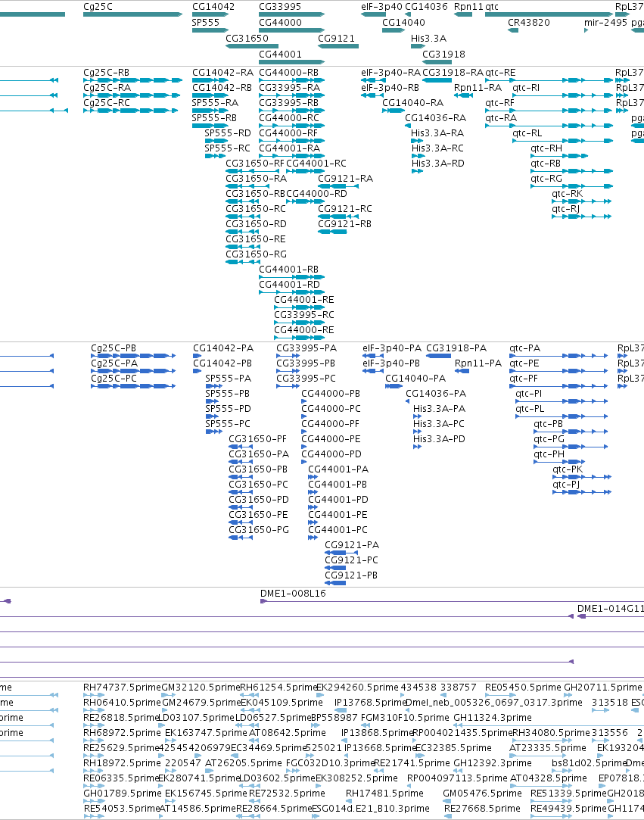The image size is (644, 820).
Task: Click the SP555-RD transcript label
Action: click(x=227, y=133)
